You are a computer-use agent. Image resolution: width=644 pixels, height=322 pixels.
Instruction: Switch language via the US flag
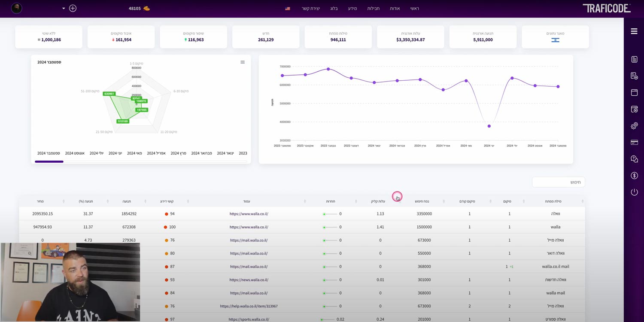tap(288, 9)
